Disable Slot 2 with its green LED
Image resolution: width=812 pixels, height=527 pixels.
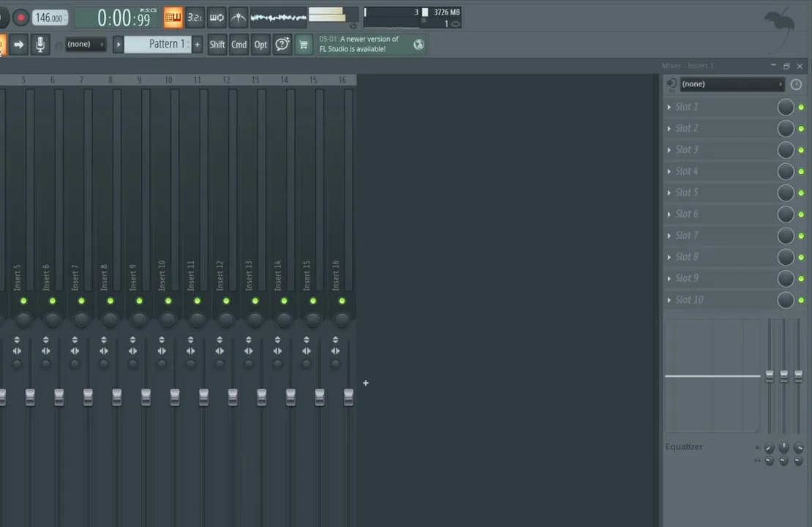point(801,129)
